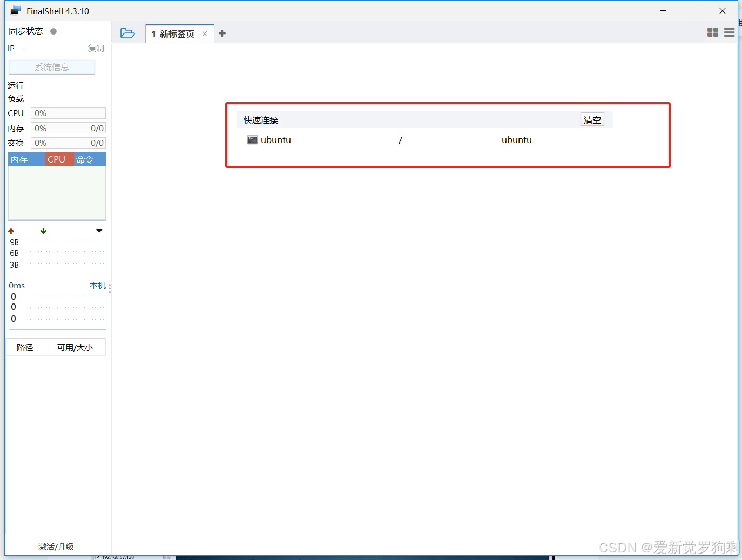Click the second ubuntu column text
The image size is (742, 560).
pos(517,140)
